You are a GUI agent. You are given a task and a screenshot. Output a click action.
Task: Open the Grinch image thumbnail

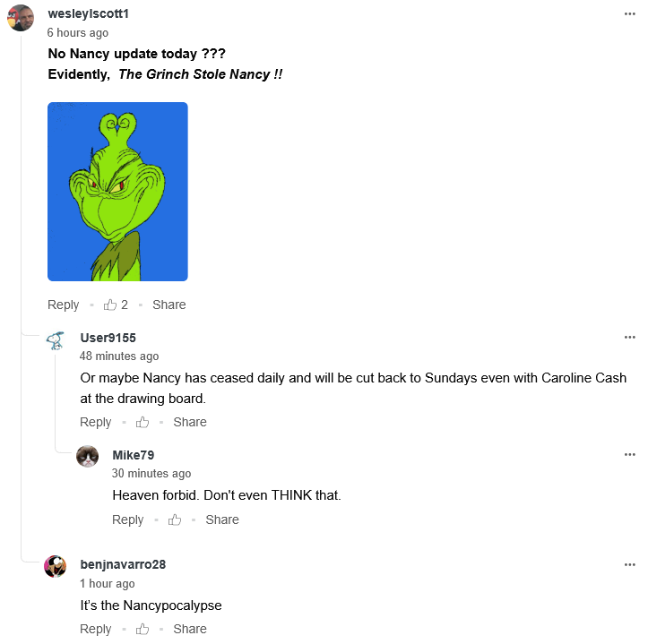pos(117,192)
